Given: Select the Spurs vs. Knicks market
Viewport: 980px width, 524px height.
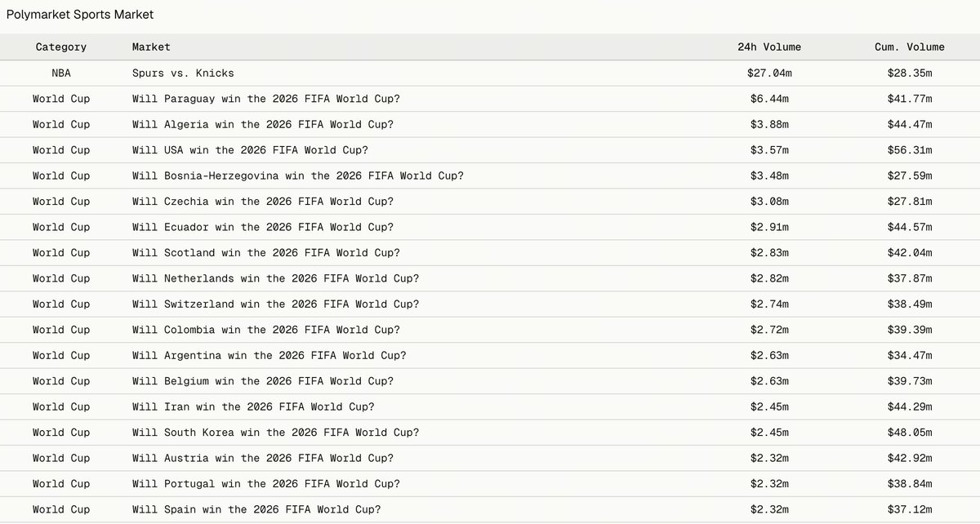Looking at the screenshot, I should (x=183, y=73).
